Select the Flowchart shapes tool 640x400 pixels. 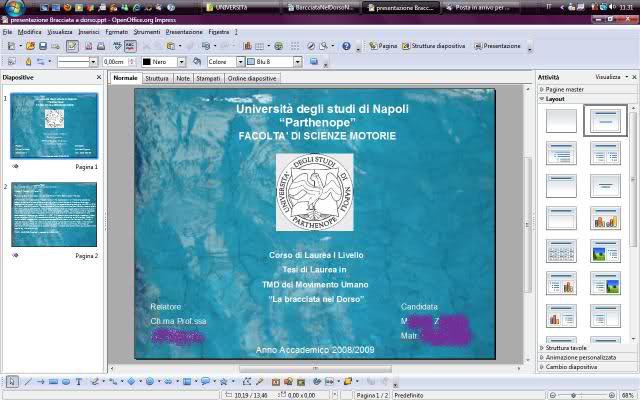[x=187, y=382]
